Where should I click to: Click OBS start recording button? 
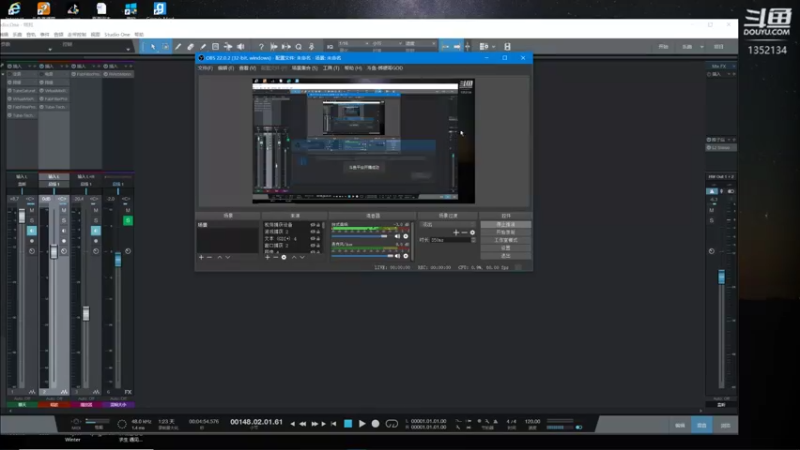pos(506,232)
